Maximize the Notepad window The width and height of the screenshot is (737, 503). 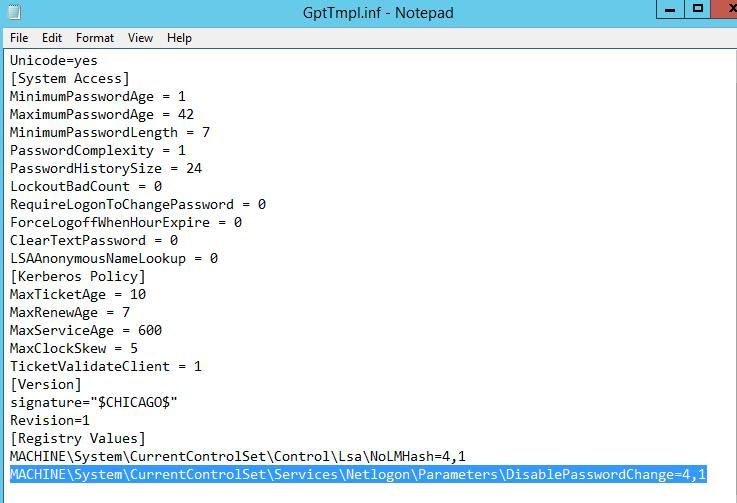coord(698,9)
